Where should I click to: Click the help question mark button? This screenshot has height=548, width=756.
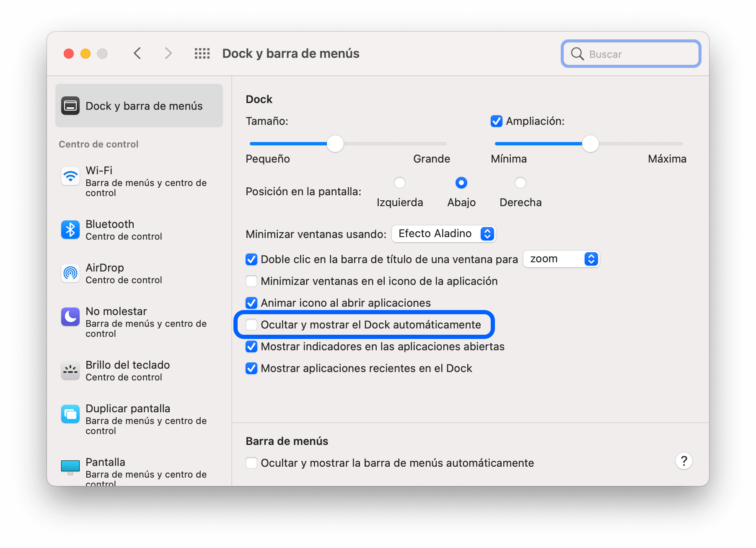click(684, 461)
